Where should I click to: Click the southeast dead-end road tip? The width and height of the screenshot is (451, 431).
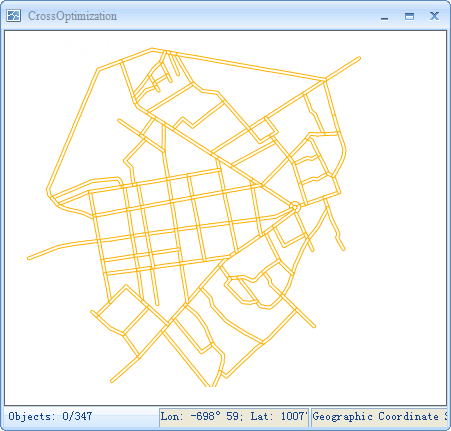pos(313,326)
